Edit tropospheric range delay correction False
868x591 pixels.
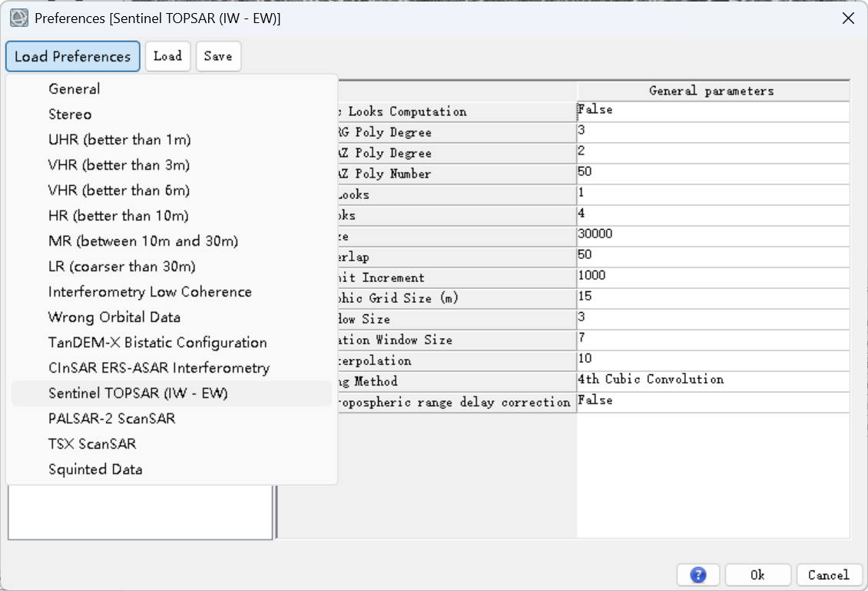tap(713, 402)
